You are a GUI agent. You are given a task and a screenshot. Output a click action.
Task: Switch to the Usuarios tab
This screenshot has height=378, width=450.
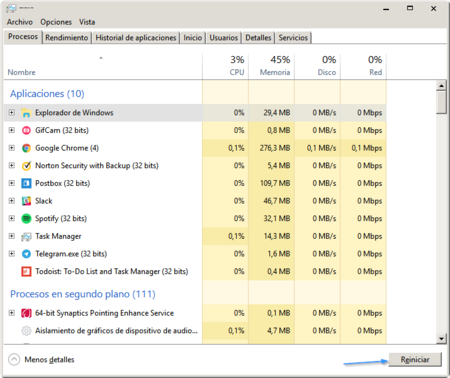pos(224,38)
